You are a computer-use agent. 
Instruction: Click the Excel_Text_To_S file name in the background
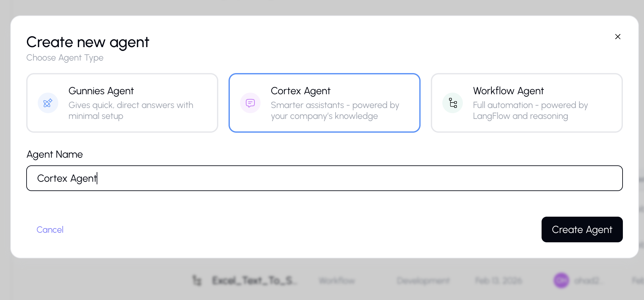254,280
